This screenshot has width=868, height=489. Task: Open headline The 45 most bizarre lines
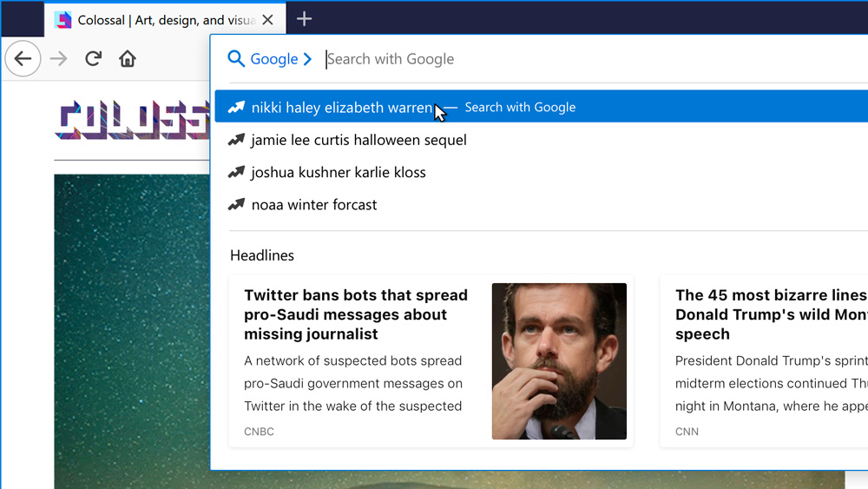click(x=771, y=314)
